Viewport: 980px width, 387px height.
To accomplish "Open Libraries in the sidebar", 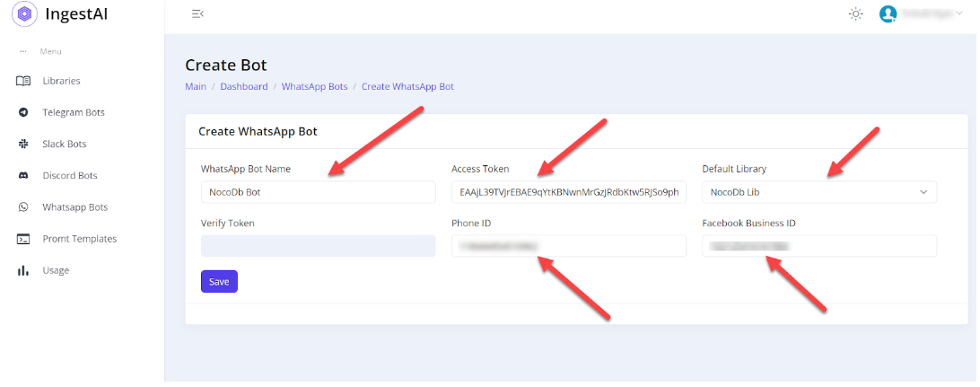I will (x=61, y=81).
